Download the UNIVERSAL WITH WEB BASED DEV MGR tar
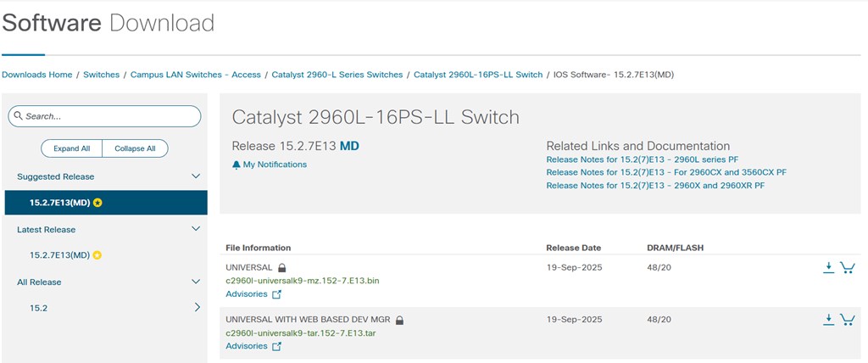868x363 pixels. pos(828,320)
